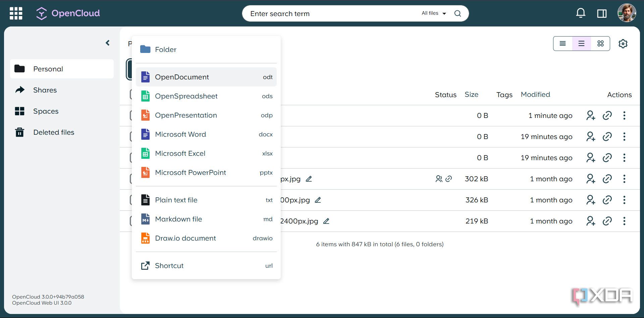Open the All files search scope dropdown
Screen dimensions: 644x318
click(x=434, y=13)
